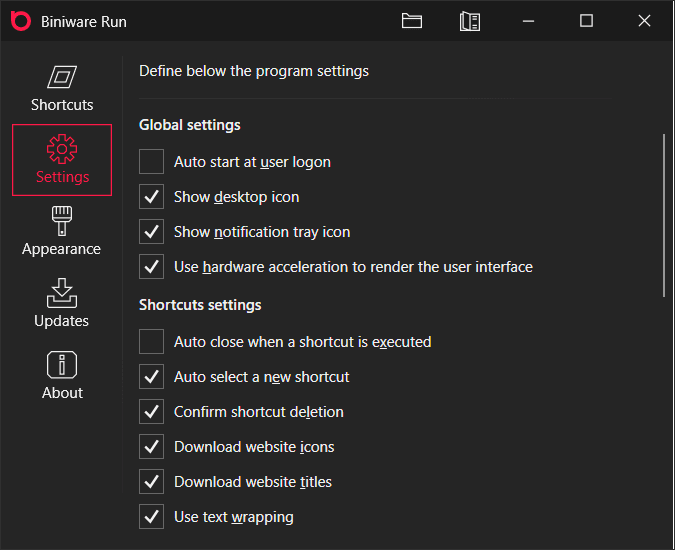
Task: Open the Shortcuts section icon
Action: (x=62, y=77)
